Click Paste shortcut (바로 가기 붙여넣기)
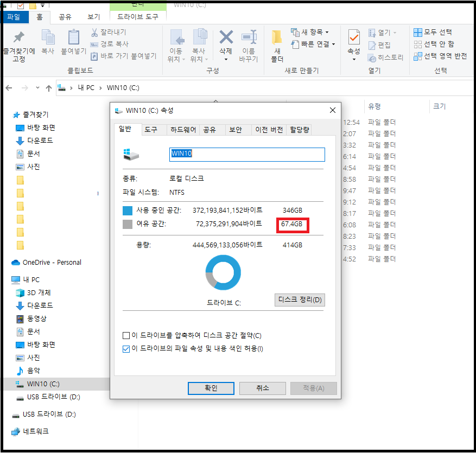 (x=124, y=56)
